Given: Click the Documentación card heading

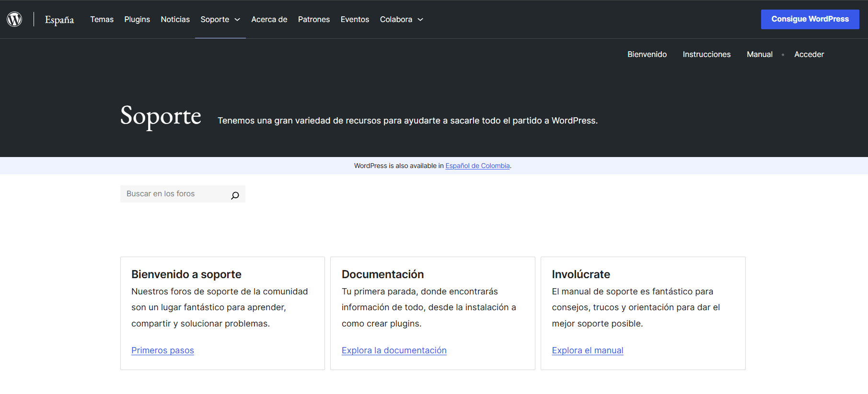Looking at the screenshot, I should pyautogui.click(x=383, y=274).
